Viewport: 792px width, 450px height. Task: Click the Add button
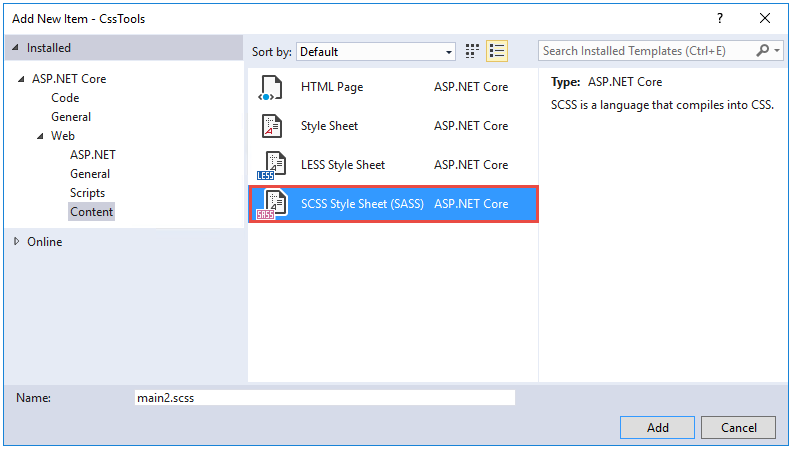point(657,428)
